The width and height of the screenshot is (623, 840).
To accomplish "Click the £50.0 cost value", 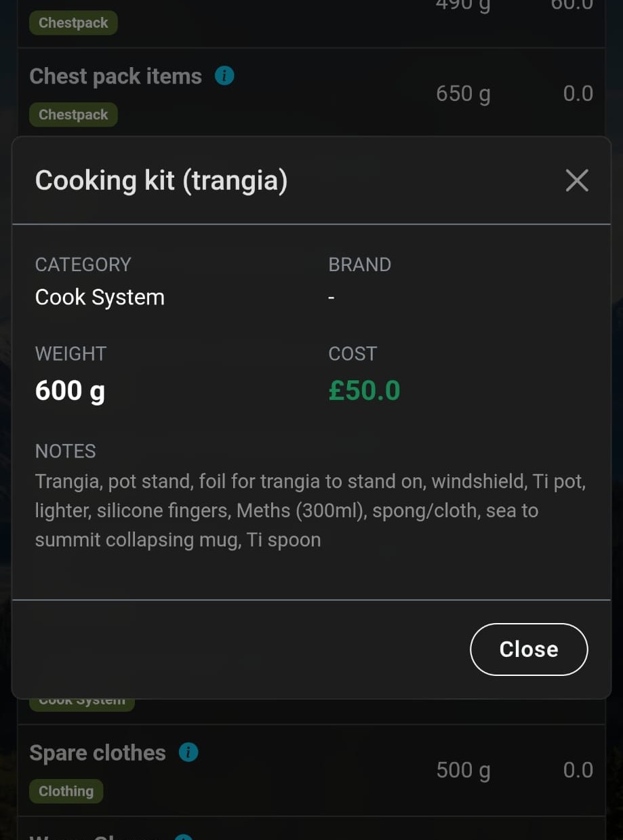I will coord(364,390).
